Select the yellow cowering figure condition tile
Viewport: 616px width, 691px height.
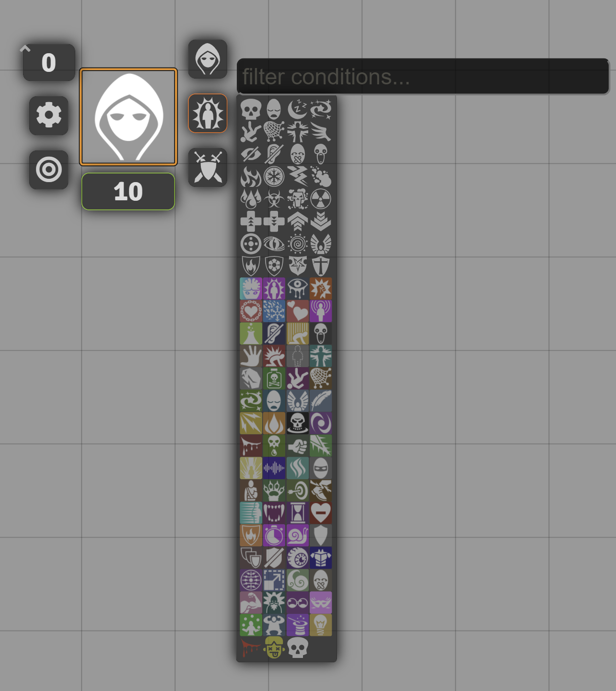pos(297,334)
